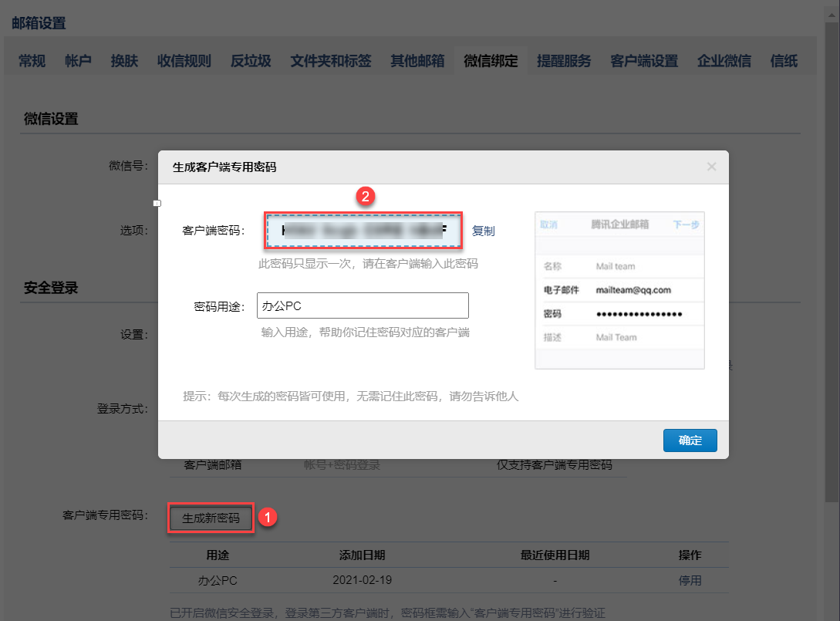Switch to the 提醒服务 tab
Viewport: 840px width, 621px height.
564,61
